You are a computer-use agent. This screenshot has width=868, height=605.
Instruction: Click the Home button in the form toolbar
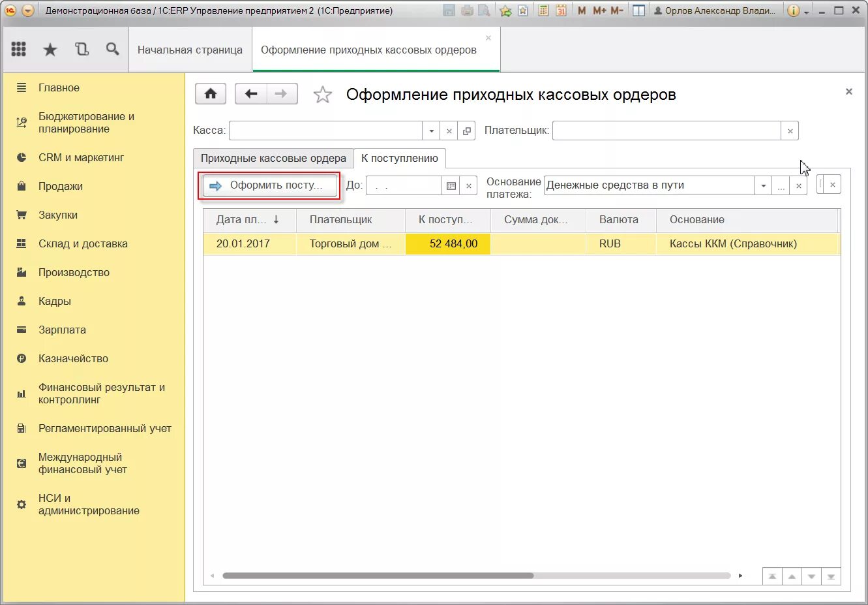(x=211, y=94)
